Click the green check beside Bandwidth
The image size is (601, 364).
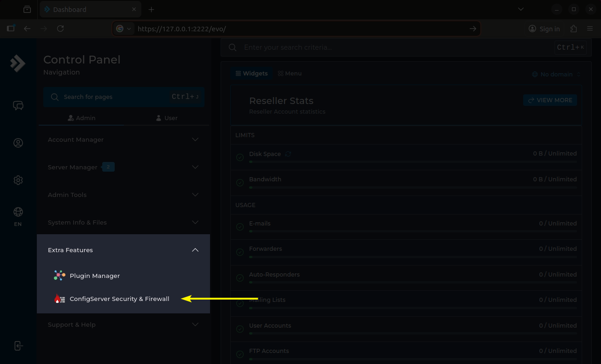pos(239,182)
